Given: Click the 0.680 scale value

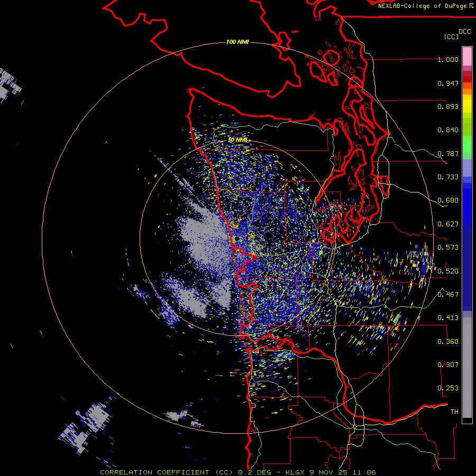Looking at the screenshot, I should [448, 200].
